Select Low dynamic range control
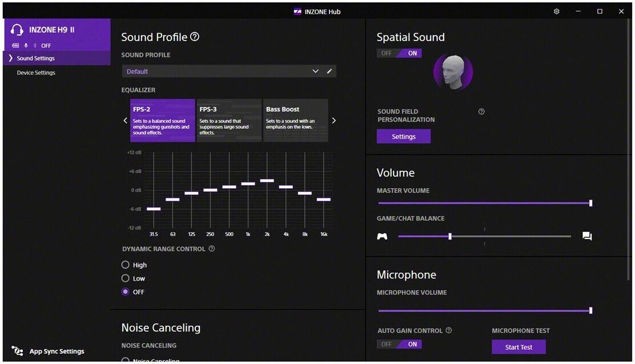The height and width of the screenshot is (364, 635). coord(126,278)
